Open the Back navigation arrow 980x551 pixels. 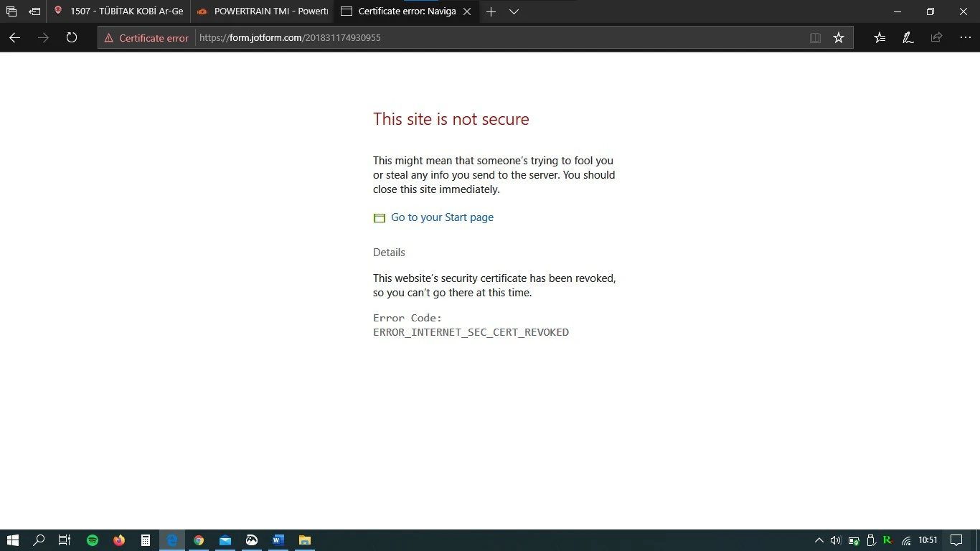click(x=14, y=38)
